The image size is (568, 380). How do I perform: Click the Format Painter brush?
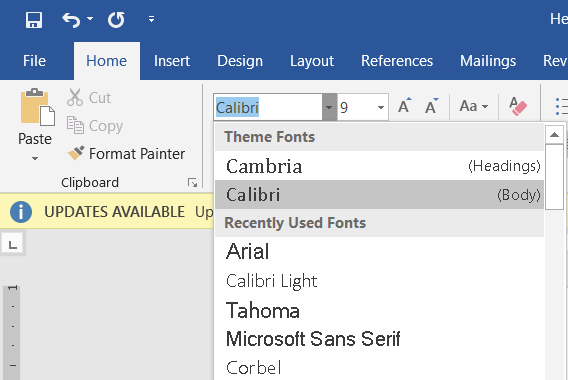[76, 153]
